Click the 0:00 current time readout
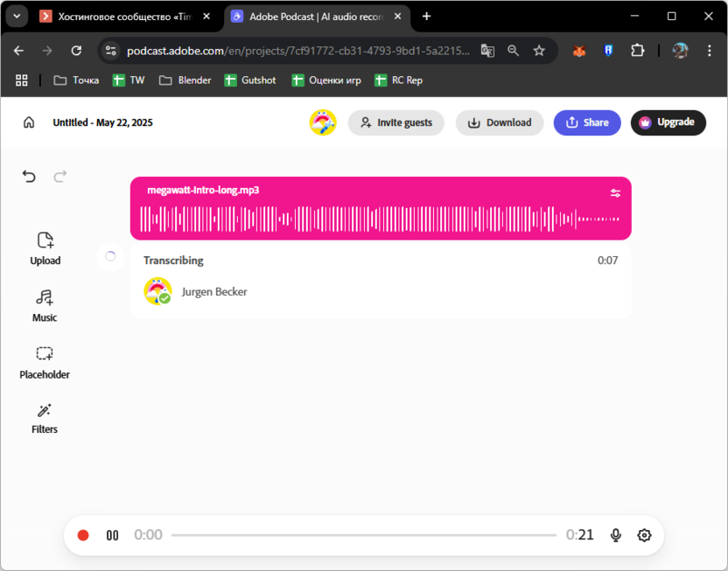 (x=148, y=535)
